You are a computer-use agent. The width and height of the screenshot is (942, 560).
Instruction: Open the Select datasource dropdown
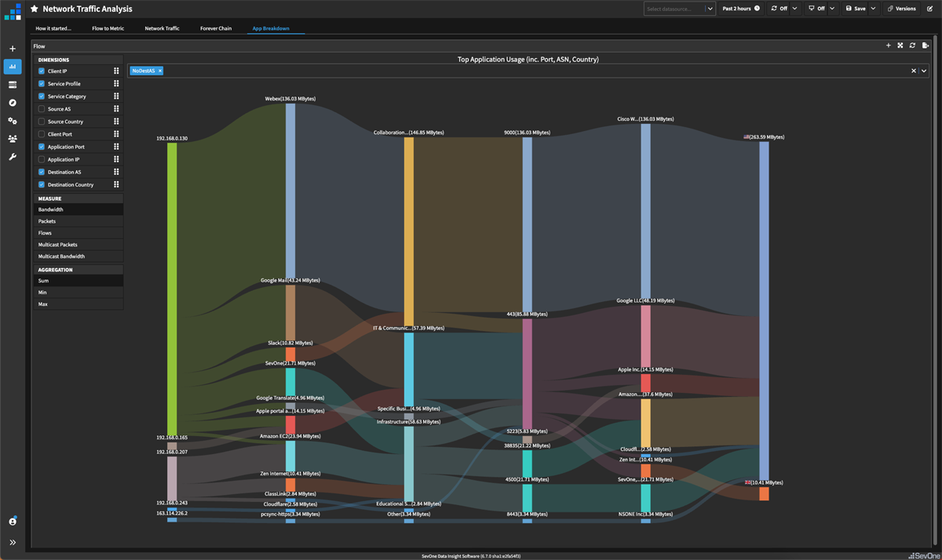click(x=679, y=9)
